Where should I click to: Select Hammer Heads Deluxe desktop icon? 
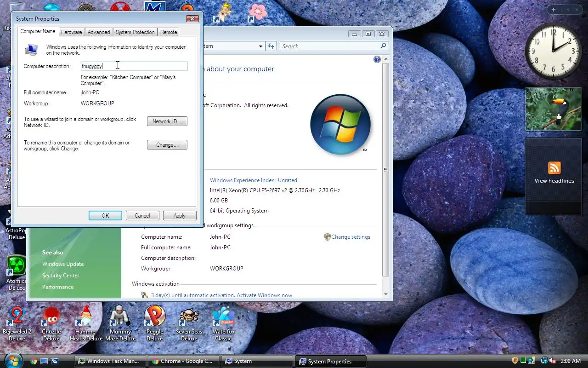(86, 323)
